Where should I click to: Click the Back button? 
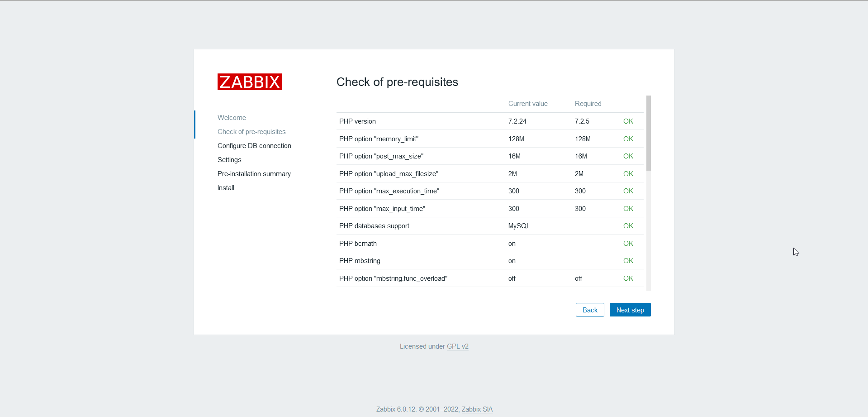coord(590,310)
